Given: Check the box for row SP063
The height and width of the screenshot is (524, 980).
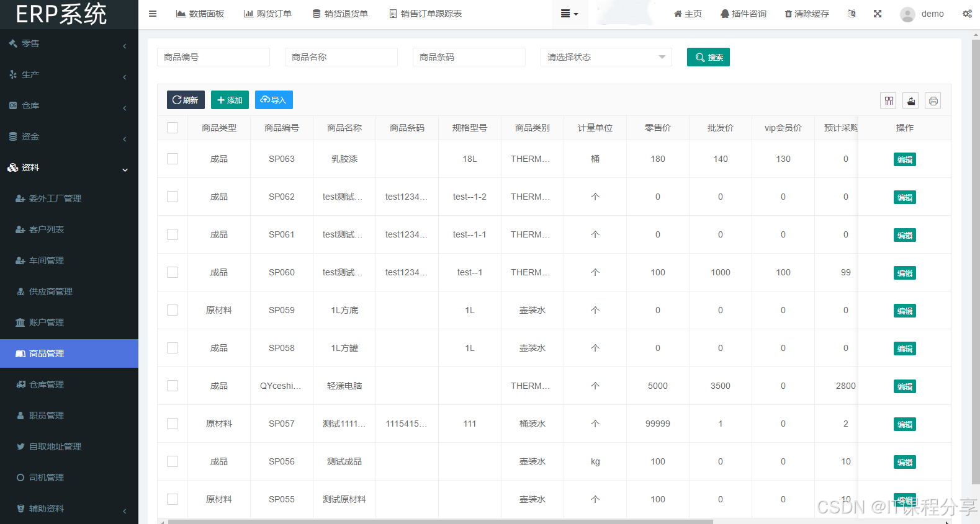Looking at the screenshot, I should pyautogui.click(x=173, y=159).
